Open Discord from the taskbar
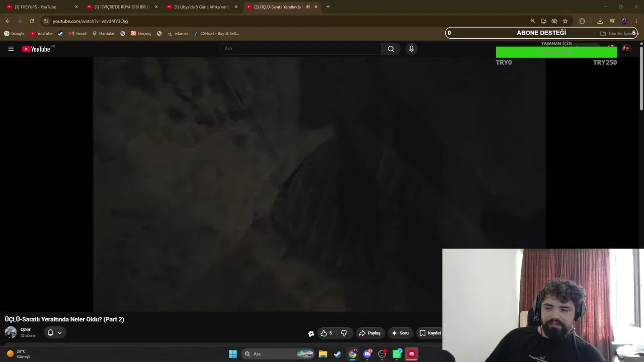 (368, 354)
